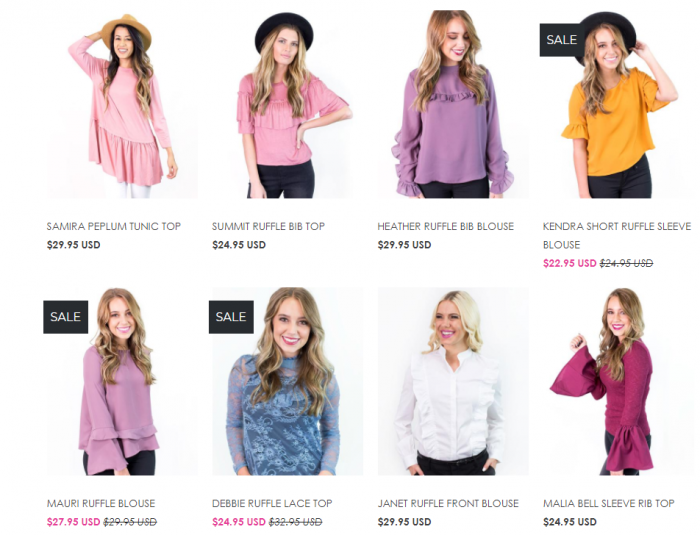
Task: View the Malia Bell Sleeve Rib Top image
Action: click(619, 381)
